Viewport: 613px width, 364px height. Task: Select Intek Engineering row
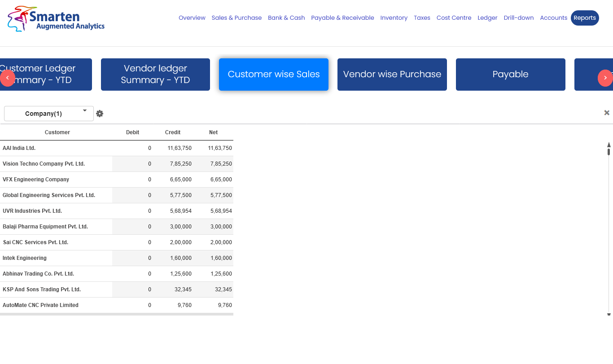click(117, 258)
